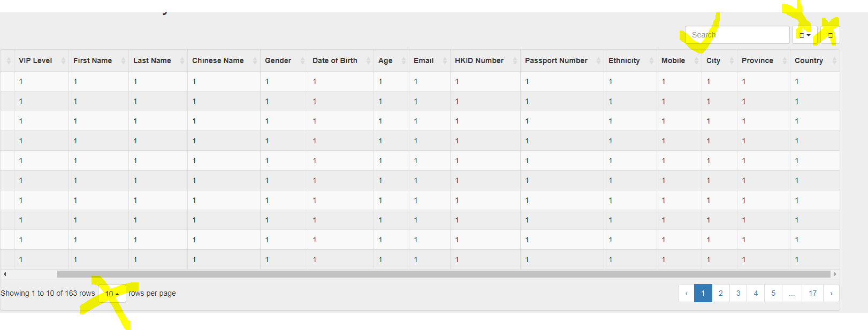The width and height of the screenshot is (868, 330).
Task: Sort records by Date of Birth
Action: [x=334, y=60]
